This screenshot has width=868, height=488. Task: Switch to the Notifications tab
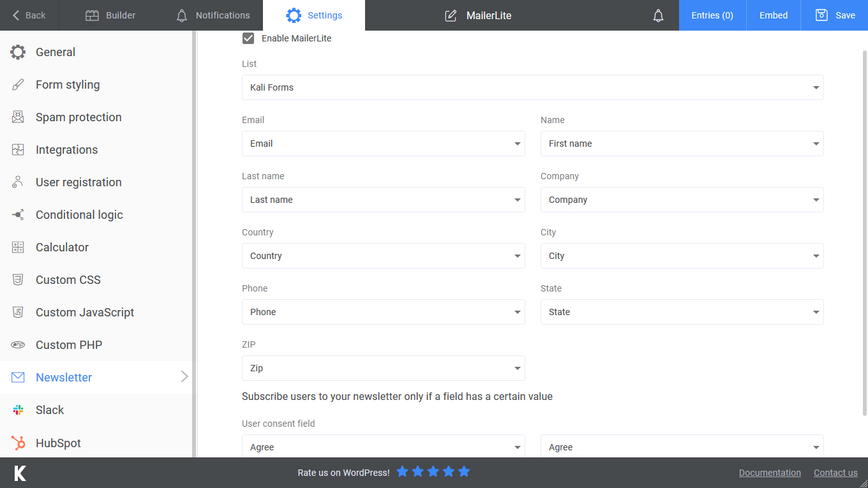click(213, 15)
